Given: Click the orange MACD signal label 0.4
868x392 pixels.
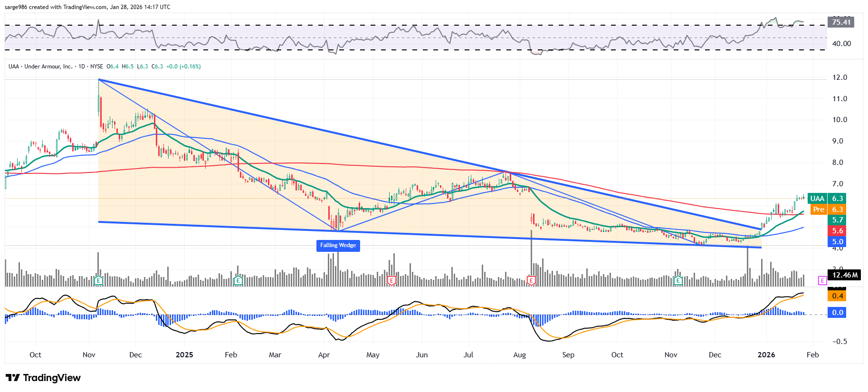Looking at the screenshot, I should point(837,296).
